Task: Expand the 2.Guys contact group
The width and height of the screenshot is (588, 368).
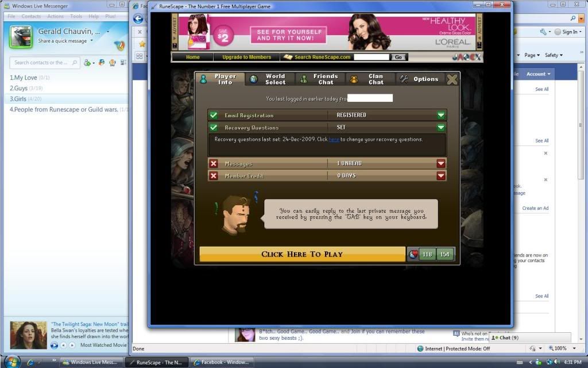Action: (26, 88)
